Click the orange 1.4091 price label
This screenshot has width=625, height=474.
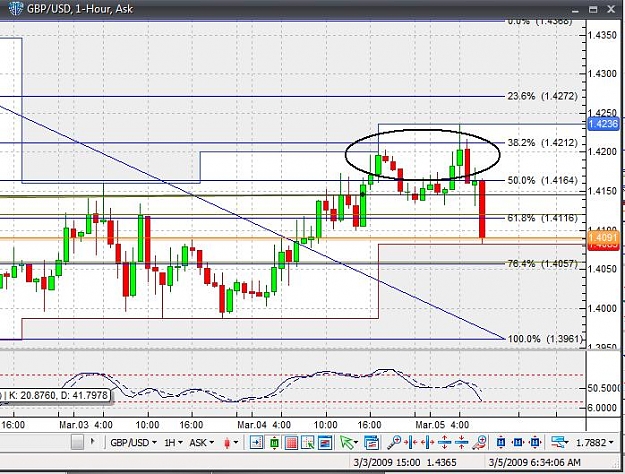click(603, 238)
